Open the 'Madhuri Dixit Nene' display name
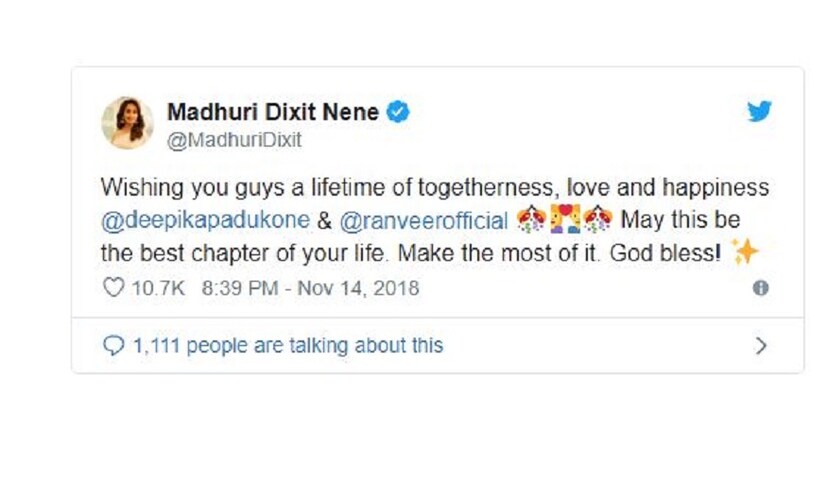Image resolution: width=827 pixels, height=502 pixels. 272,112
